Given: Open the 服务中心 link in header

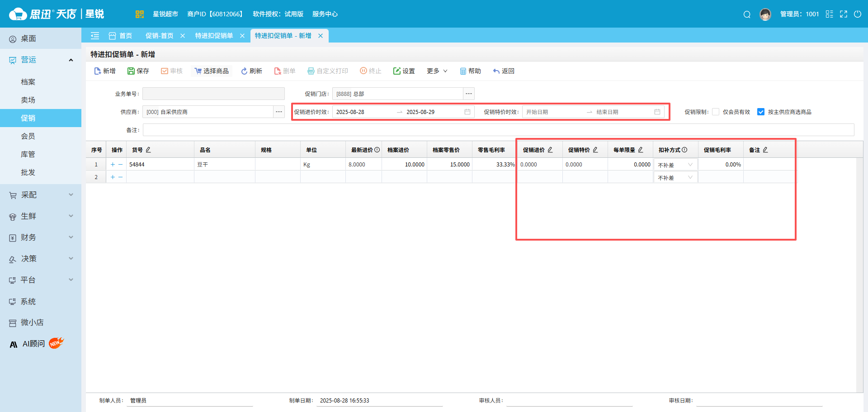Looking at the screenshot, I should (325, 14).
